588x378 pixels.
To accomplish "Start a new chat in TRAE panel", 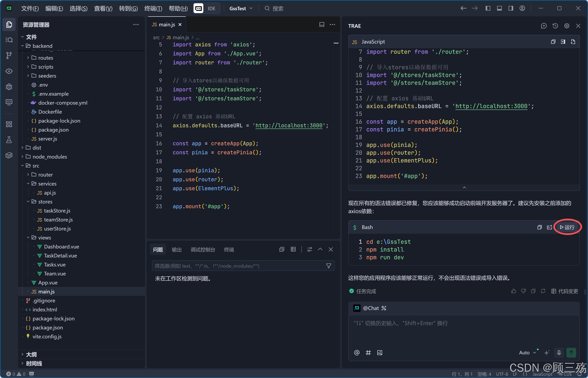I will [544, 26].
